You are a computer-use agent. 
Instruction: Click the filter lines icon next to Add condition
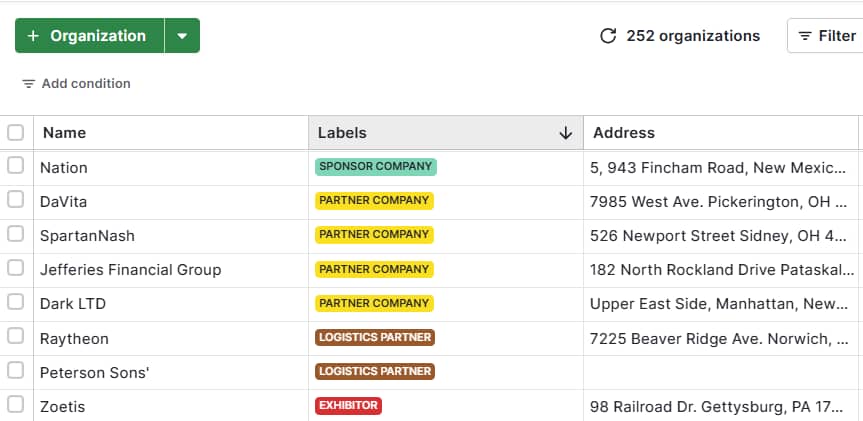[28, 84]
